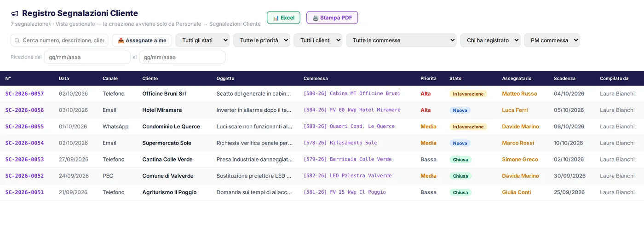Click the megaphone icon beside Registro Segnalazioni

(x=15, y=14)
